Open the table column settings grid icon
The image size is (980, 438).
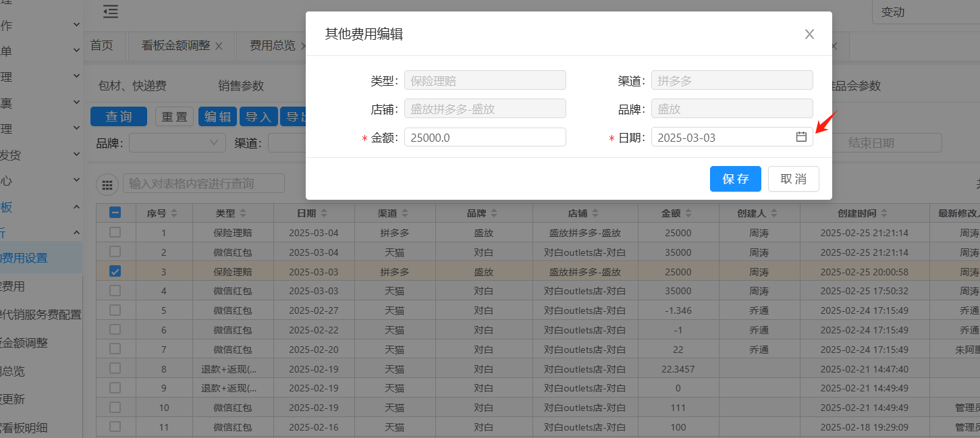pyautogui.click(x=107, y=184)
